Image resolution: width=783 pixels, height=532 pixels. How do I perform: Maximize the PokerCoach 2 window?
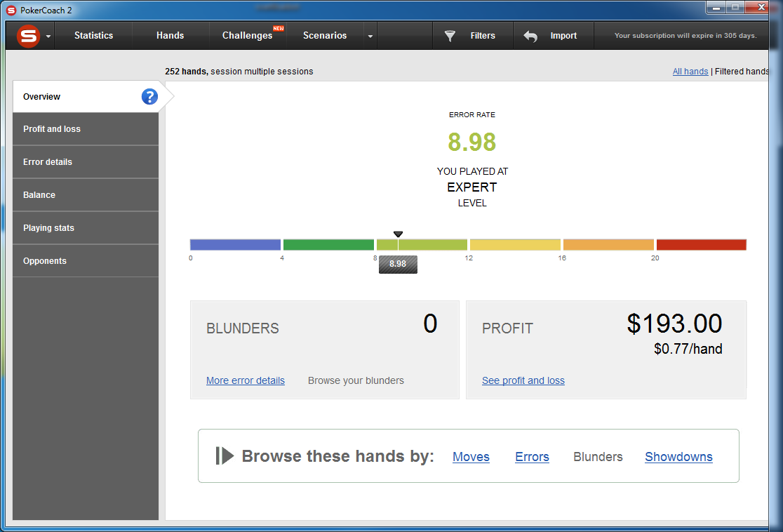click(x=735, y=8)
